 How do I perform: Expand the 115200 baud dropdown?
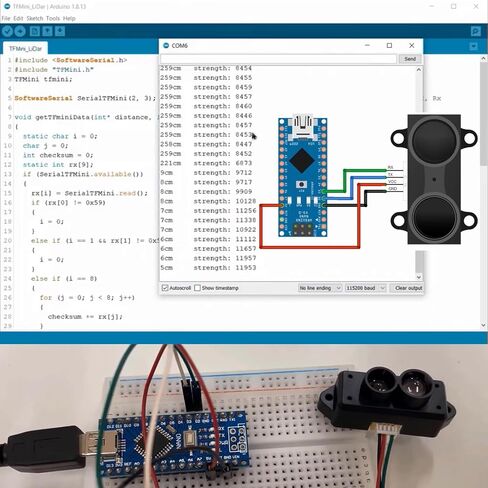(365, 288)
